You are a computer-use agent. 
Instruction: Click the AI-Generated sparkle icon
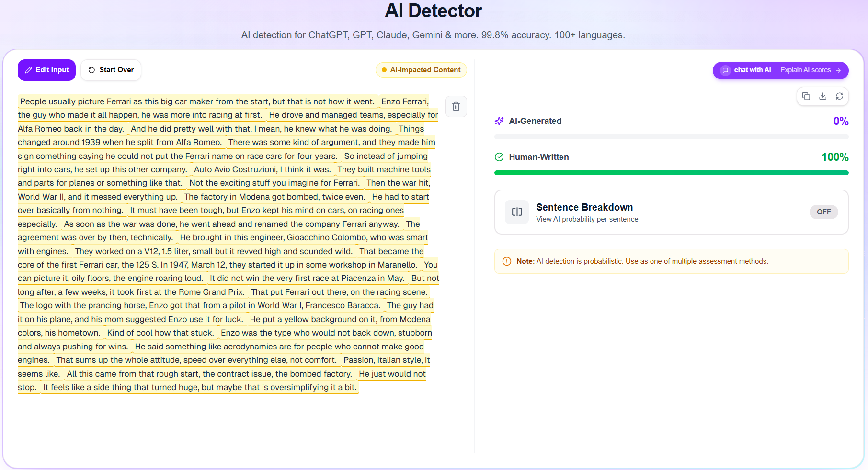coord(499,121)
